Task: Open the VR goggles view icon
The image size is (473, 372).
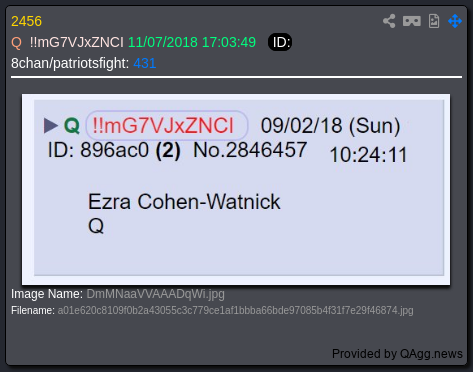Action: 412,21
